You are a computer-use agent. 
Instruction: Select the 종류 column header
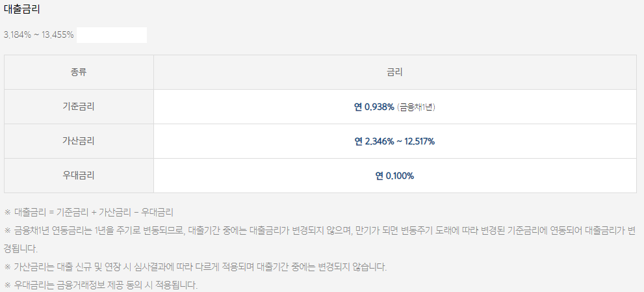click(79, 72)
